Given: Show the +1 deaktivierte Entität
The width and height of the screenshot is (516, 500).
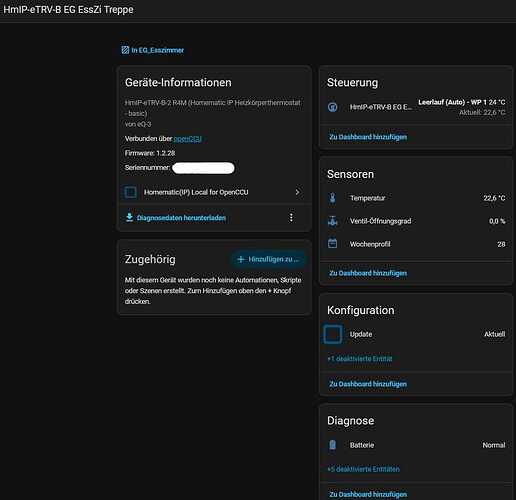Looking at the screenshot, I should point(359,359).
